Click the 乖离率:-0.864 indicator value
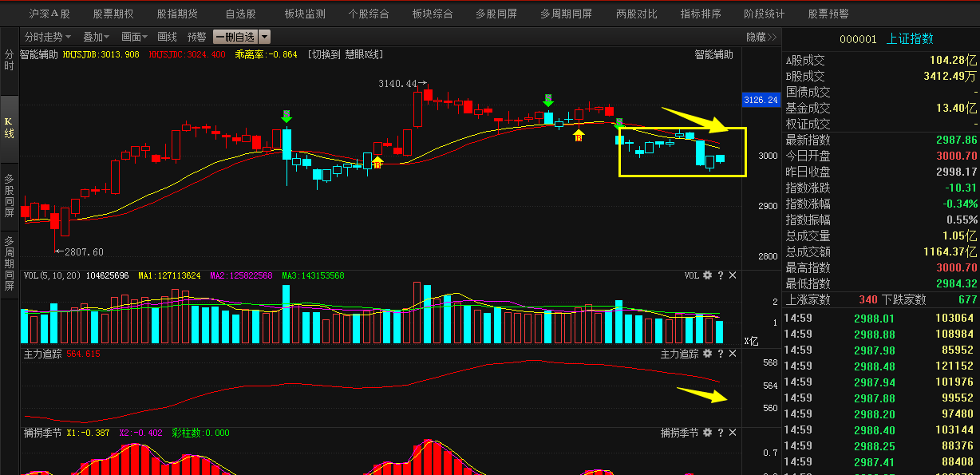 266,54
